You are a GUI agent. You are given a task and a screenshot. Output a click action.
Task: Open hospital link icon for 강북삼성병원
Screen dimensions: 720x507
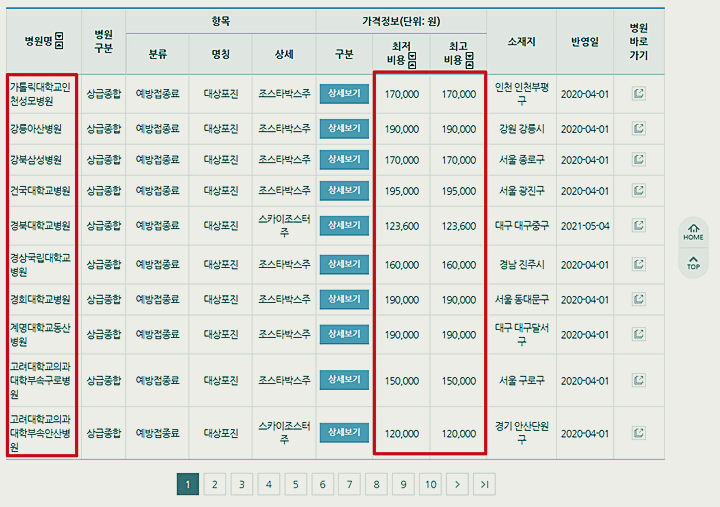[x=639, y=160]
